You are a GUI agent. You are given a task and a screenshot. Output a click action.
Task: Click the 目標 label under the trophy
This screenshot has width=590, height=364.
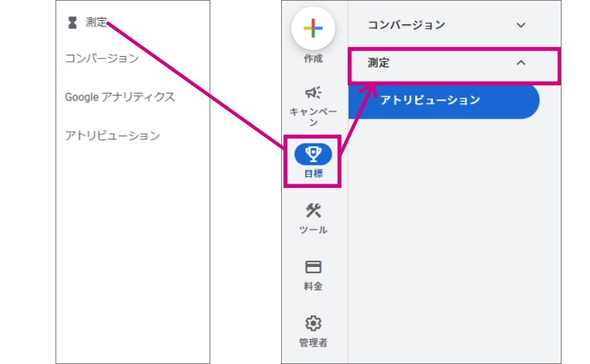(313, 173)
